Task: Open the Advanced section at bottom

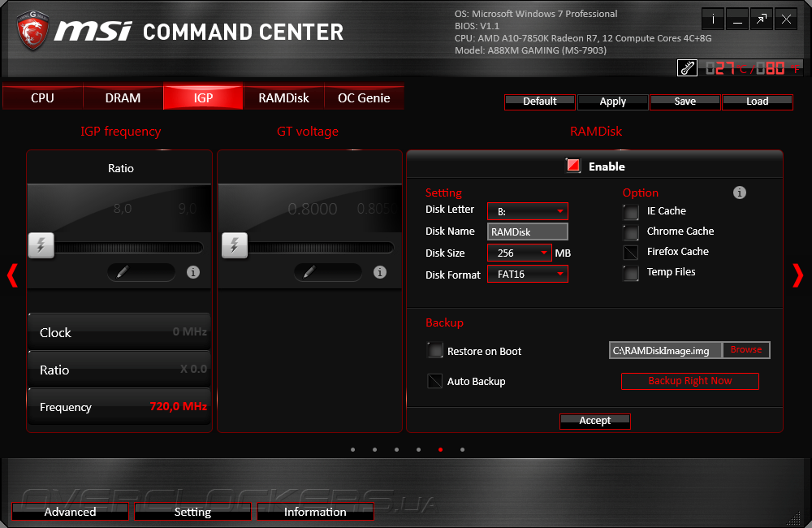Action: 70,512
